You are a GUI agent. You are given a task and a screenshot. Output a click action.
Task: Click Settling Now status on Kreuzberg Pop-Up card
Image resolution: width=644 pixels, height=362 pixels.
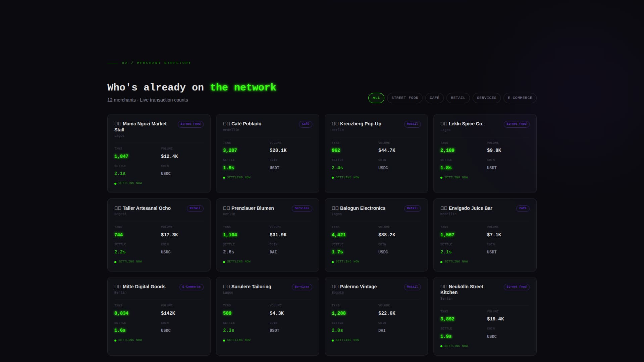click(x=345, y=178)
